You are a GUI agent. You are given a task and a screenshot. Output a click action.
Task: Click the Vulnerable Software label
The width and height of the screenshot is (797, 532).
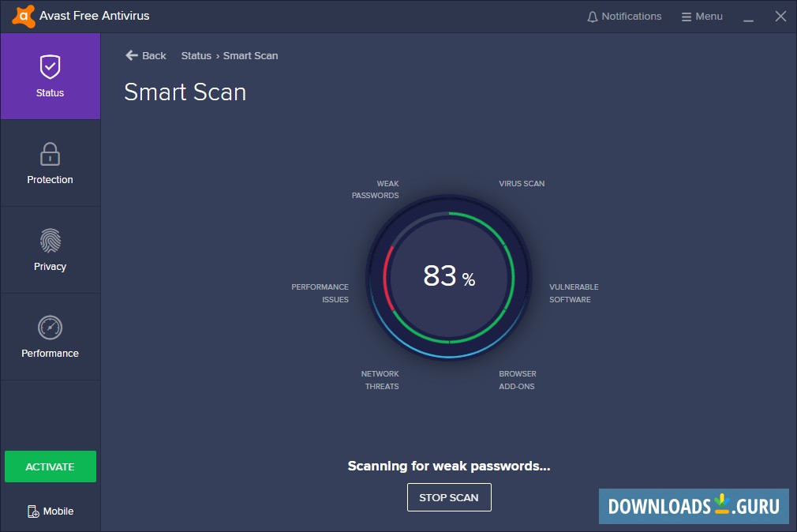(x=574, y=293)
